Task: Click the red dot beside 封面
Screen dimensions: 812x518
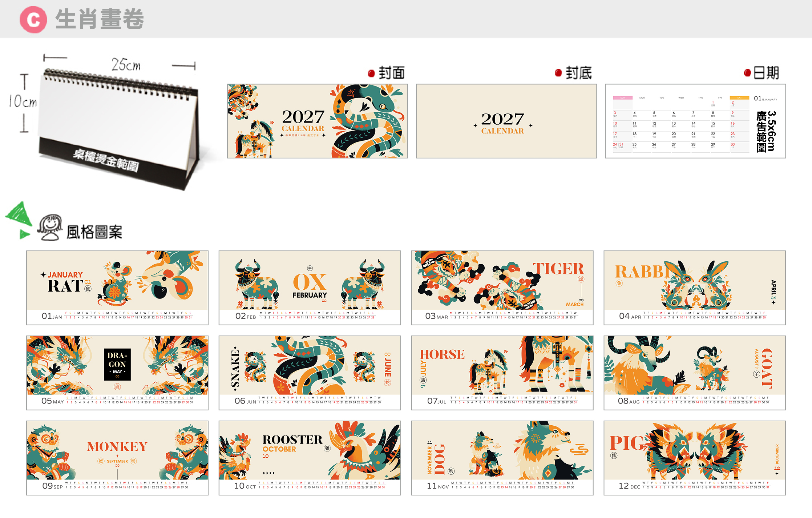Action: [x=371, y=73]
